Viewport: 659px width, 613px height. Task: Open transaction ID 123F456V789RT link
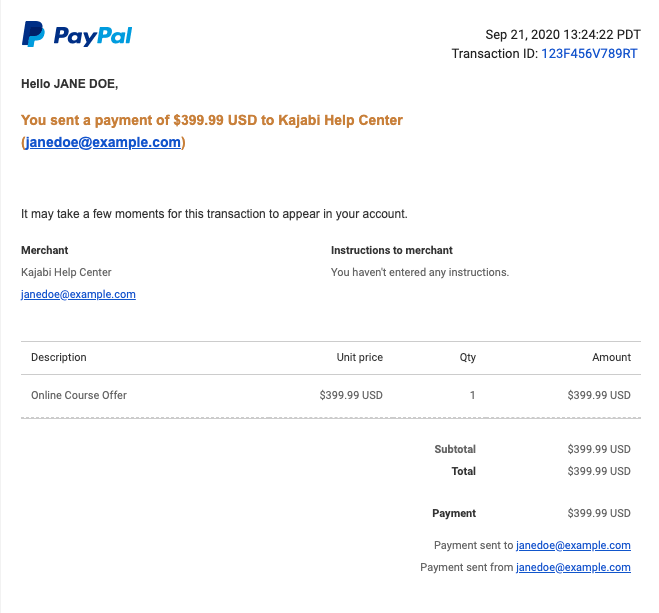pos(589,54)
